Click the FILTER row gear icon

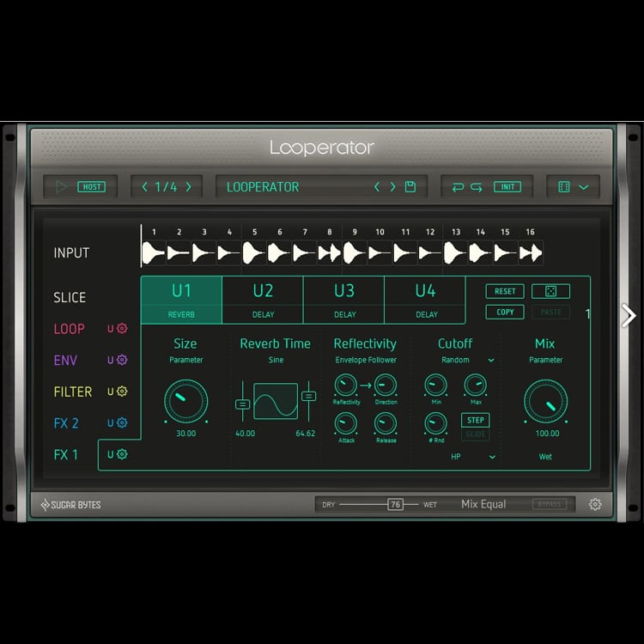tap(122, 391)
